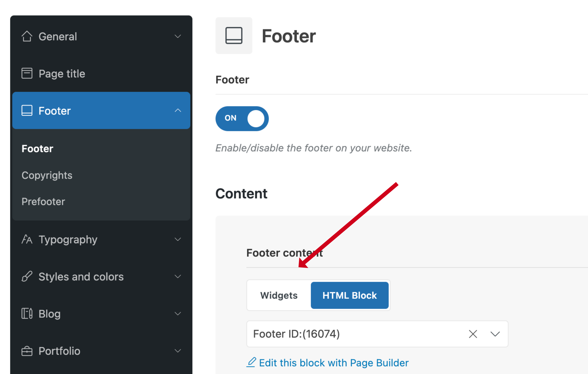This screenshot has width=588, height=374.
Task: Click the Footer icon in the sidebar
Action: tap(27, 110)
